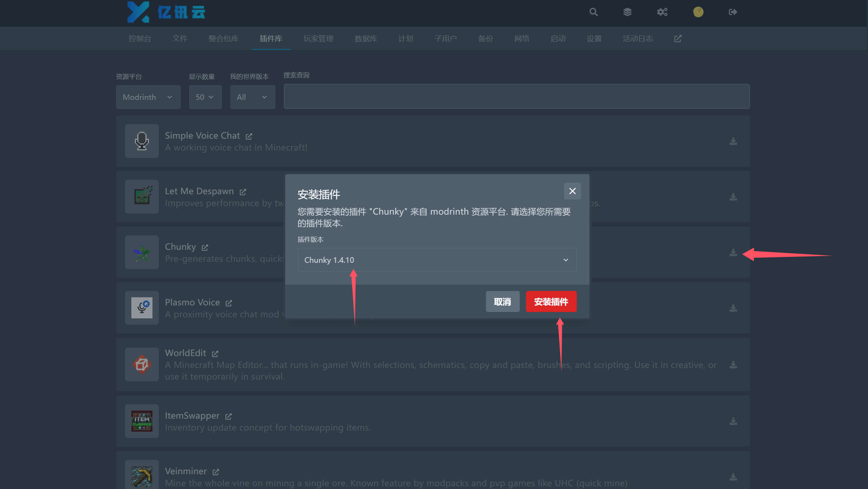
Task: Open the server layers icon in header
Action: (627, 12)
